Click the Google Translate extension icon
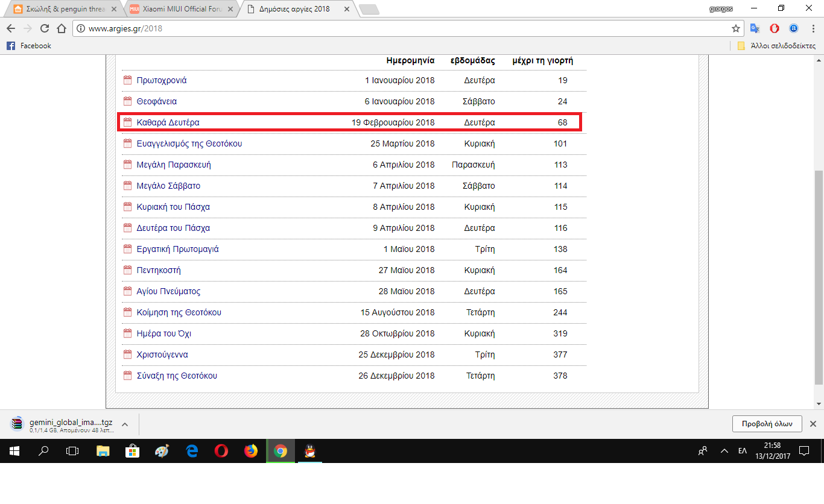Viewport: 824px width, 504px height. 755,28
